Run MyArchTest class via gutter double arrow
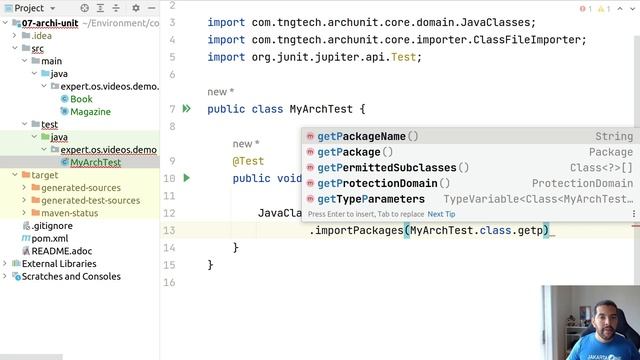 187,109
